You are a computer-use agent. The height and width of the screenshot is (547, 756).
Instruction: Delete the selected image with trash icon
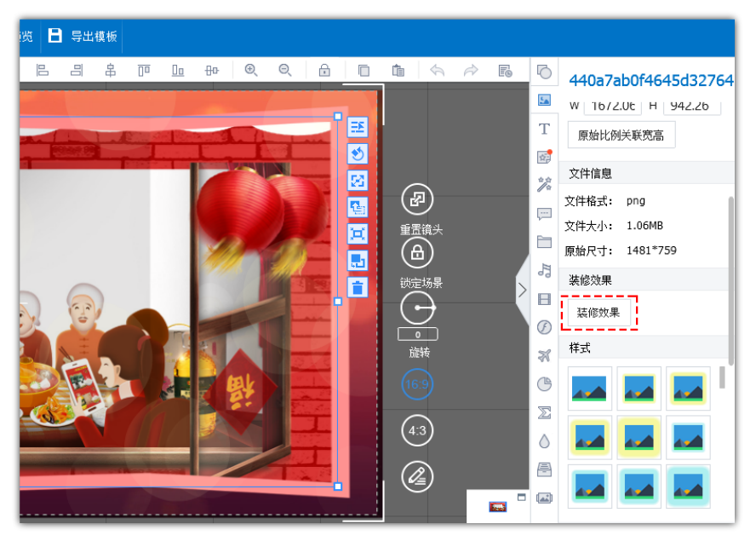pyautogui.click(x=358, y=287)
